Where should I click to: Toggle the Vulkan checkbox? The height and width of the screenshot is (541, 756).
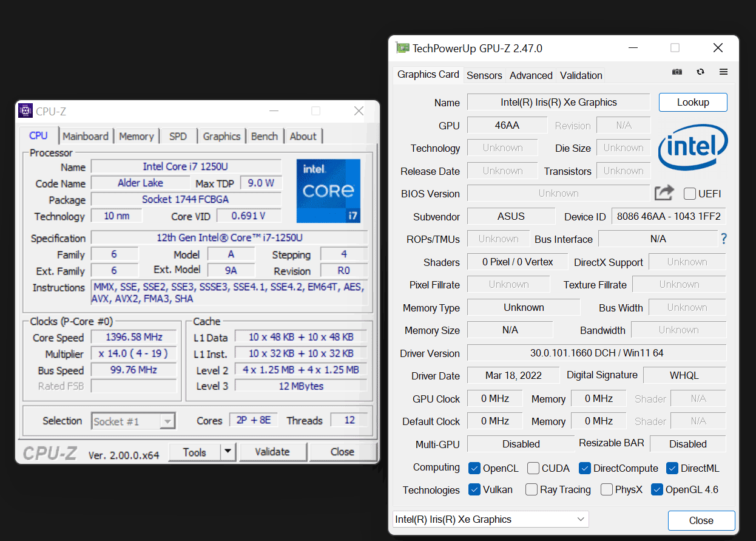pos(474,489)
